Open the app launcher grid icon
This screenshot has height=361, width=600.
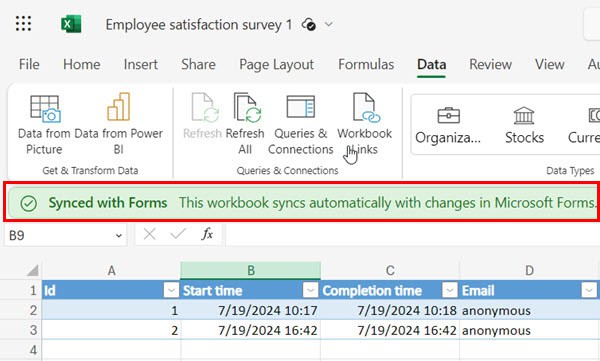[x=23, y=24]
